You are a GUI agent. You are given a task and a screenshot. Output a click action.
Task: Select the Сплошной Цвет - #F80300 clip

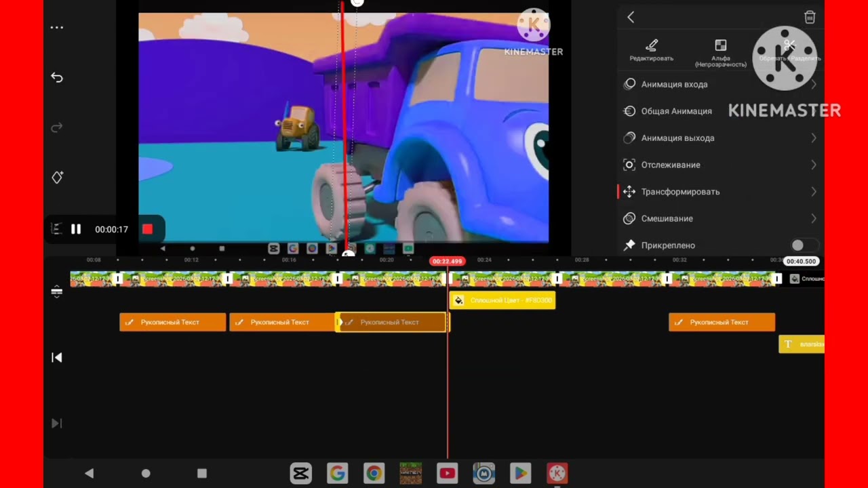[502, 300]
